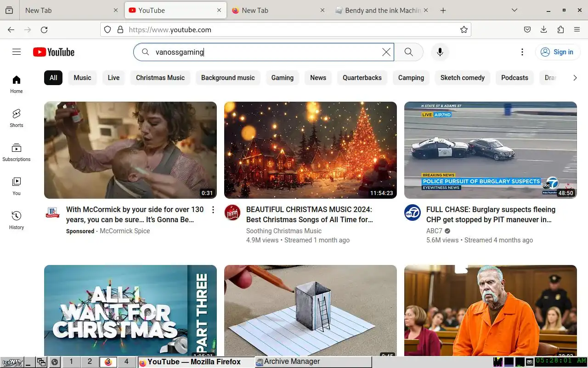Open Archive Manager from the taskbar
The image size is (588, 368).
(313, 362)
